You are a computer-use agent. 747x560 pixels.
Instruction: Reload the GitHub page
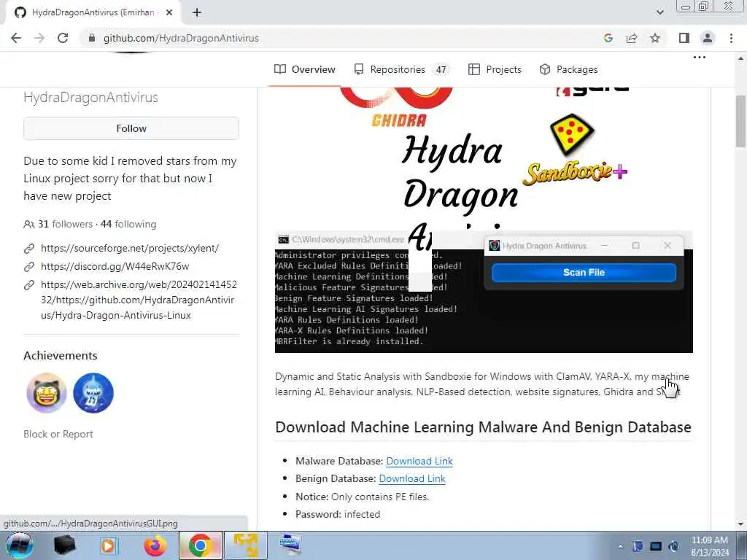pos(63,38)
